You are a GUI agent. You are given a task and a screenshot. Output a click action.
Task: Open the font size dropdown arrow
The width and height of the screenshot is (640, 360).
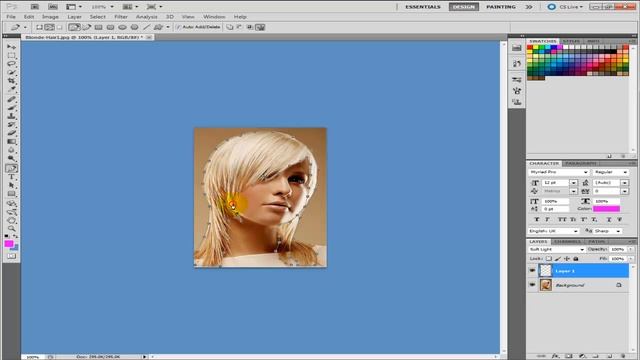click(573, 182)
